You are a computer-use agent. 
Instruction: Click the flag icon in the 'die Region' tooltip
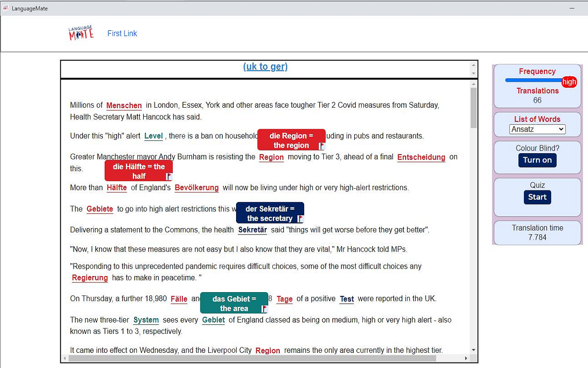click(x=322, y=146)
